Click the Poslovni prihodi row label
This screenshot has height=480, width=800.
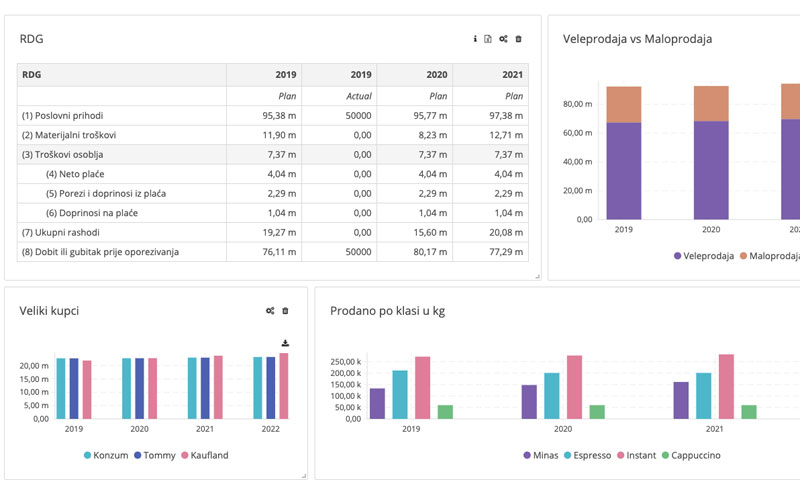point(62,115)
